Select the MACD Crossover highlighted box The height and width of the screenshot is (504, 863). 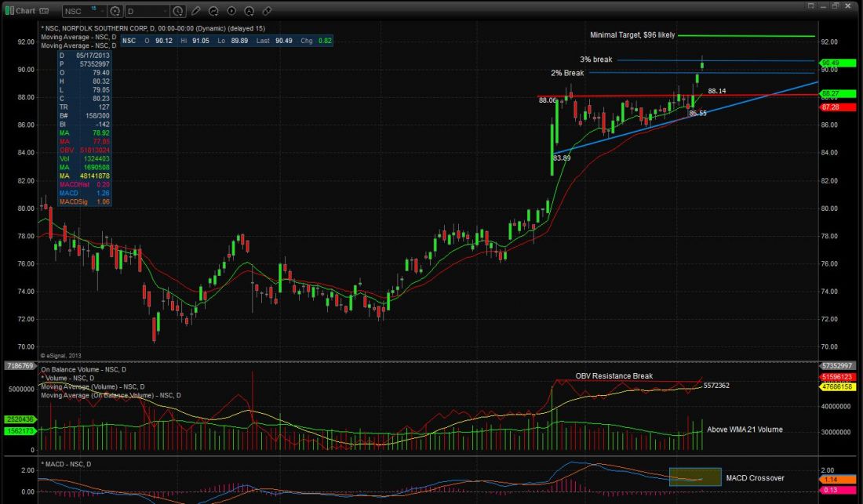[694, 477]
